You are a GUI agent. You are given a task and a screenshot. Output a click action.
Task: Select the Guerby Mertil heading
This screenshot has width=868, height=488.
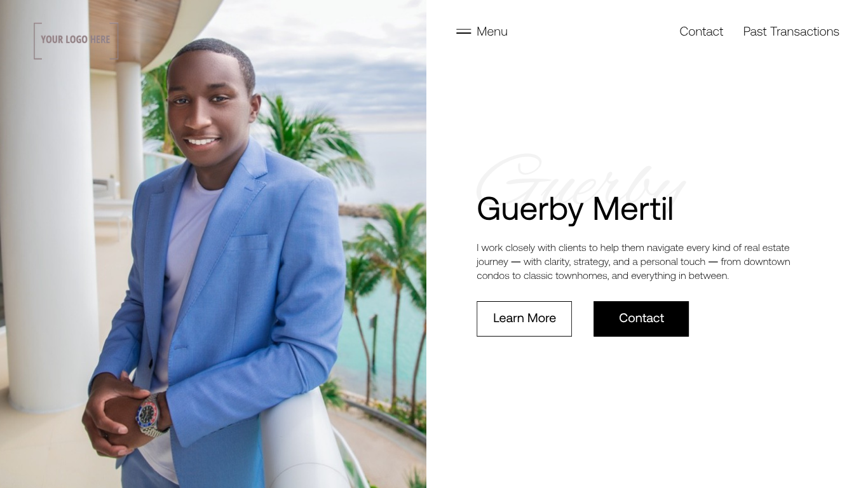tap(575, 209)
